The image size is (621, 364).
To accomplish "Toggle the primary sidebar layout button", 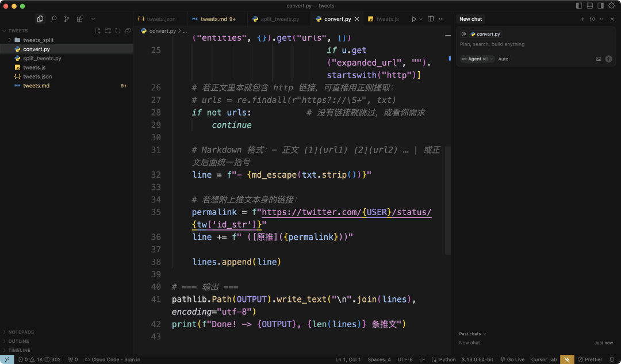I will click(x=579, y=6).
